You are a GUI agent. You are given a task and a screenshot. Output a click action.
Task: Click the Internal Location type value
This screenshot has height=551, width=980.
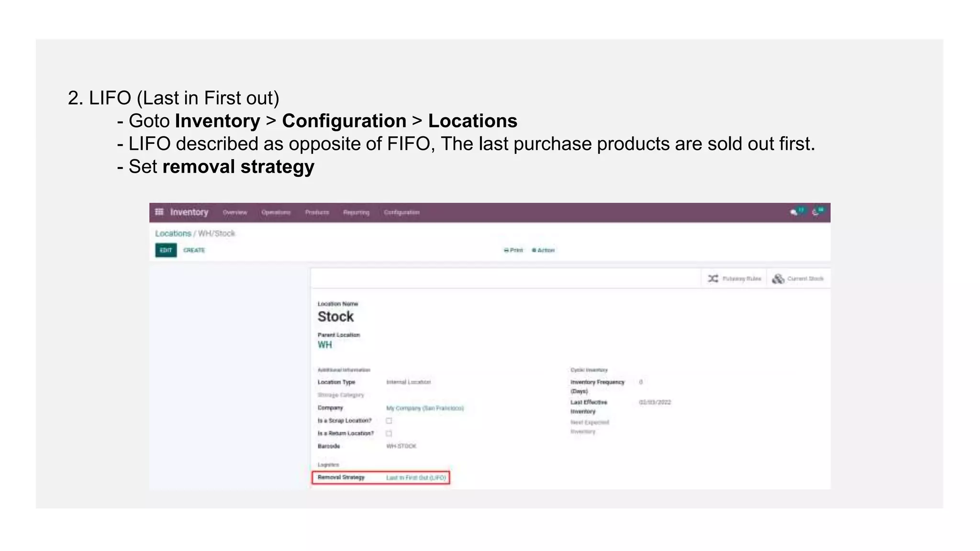409,382
